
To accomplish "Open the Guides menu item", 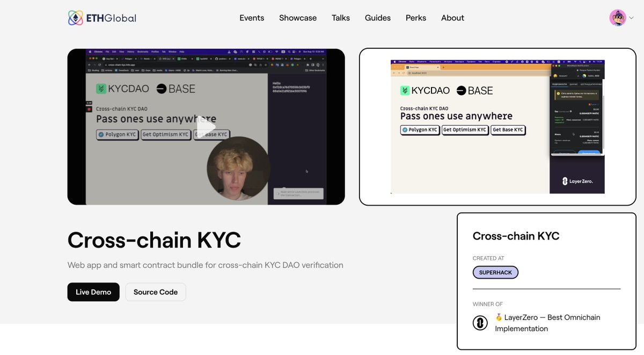I will [378, 18].
